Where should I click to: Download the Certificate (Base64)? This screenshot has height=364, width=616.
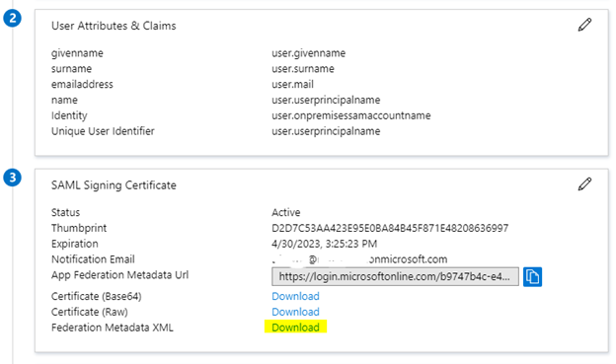[x=295, y=296]
